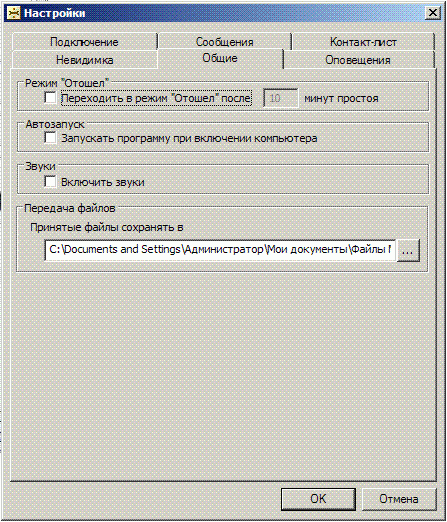Open the Сообщения tab

click(225, 42)
